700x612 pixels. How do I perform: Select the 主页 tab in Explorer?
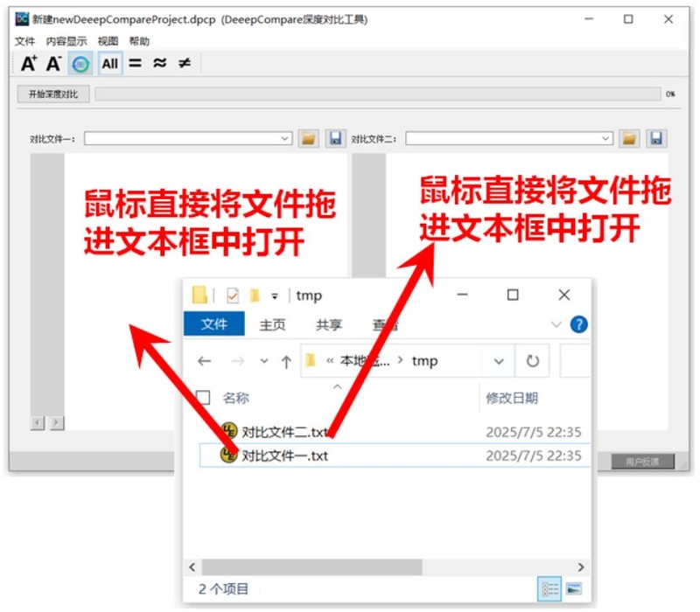(272, 324)
